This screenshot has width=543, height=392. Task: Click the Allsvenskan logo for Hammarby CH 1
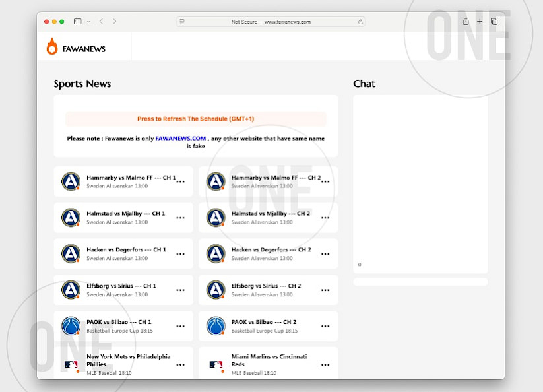coord(71,181)
